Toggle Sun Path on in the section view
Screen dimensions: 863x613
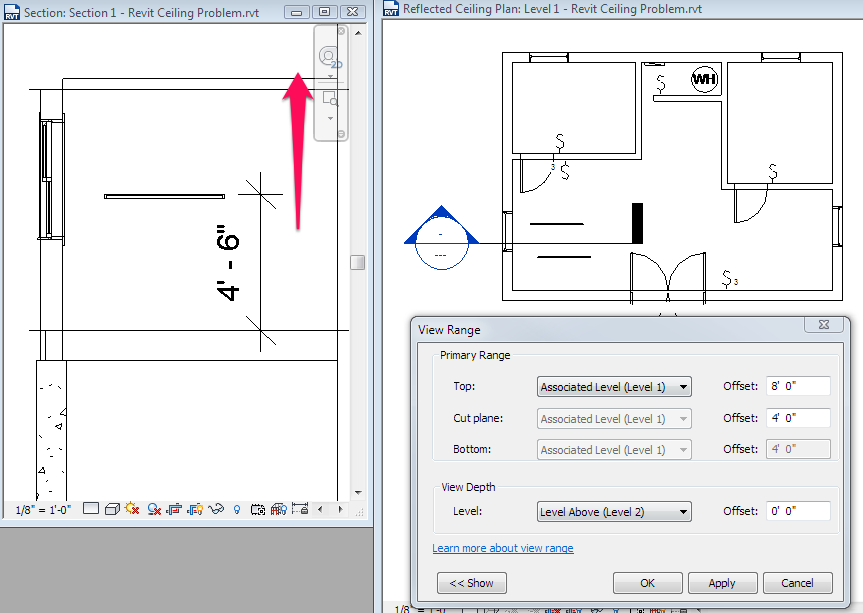[132, 509]
